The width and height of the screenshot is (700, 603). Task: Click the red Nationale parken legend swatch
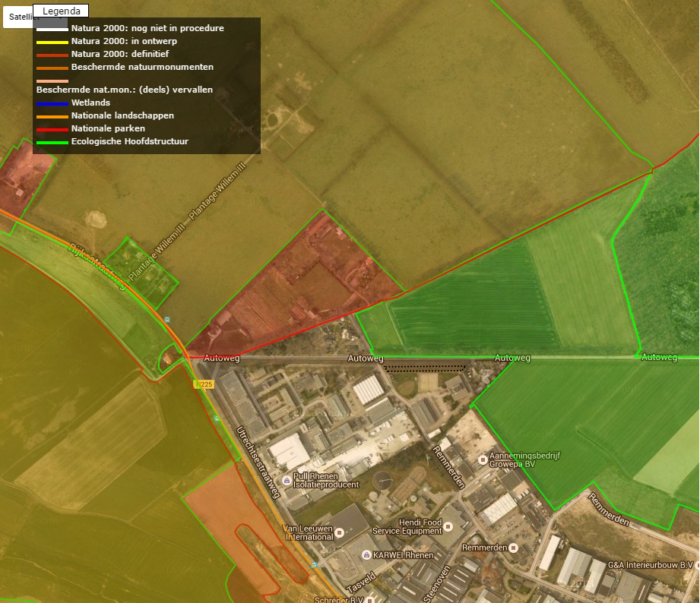tap(52, 129)
